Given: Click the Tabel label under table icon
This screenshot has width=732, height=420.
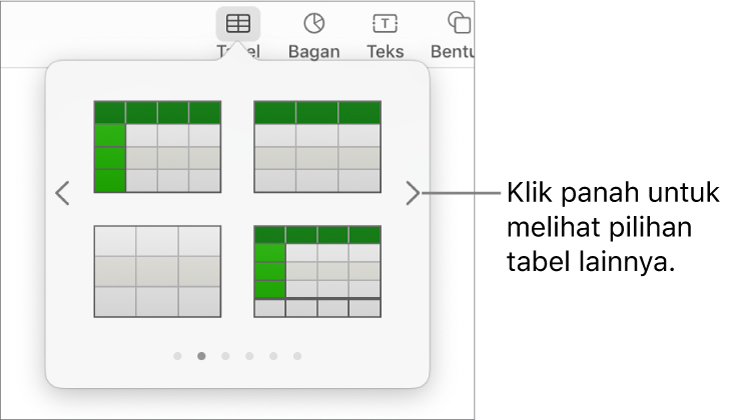Looking at the screenshot, I should pyautogui.click(x=238, y=51).
